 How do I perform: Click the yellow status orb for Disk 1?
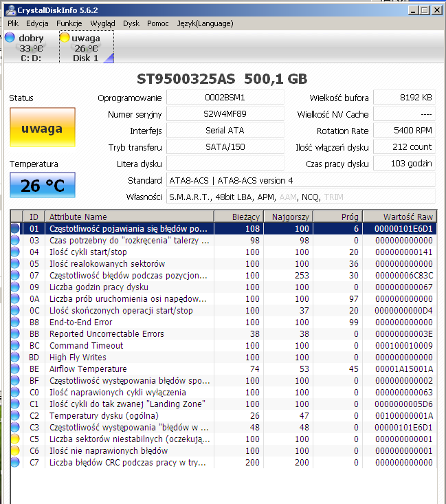(65, 38)
